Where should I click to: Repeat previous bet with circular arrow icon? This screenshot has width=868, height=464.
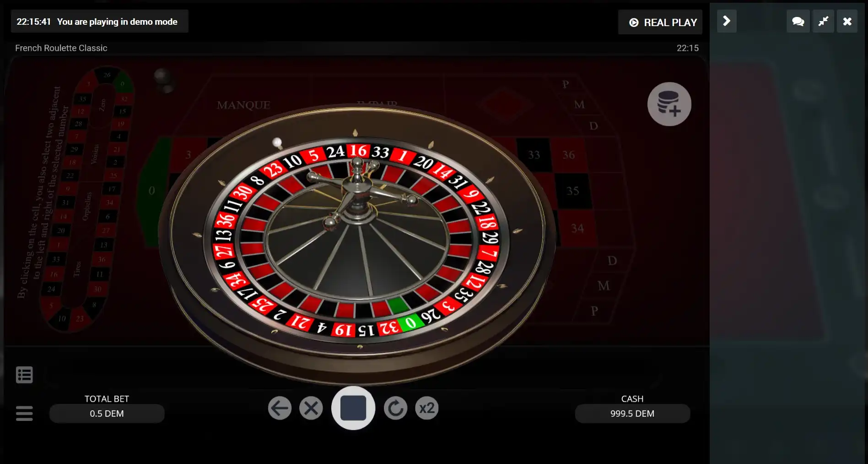click(395, 408)
